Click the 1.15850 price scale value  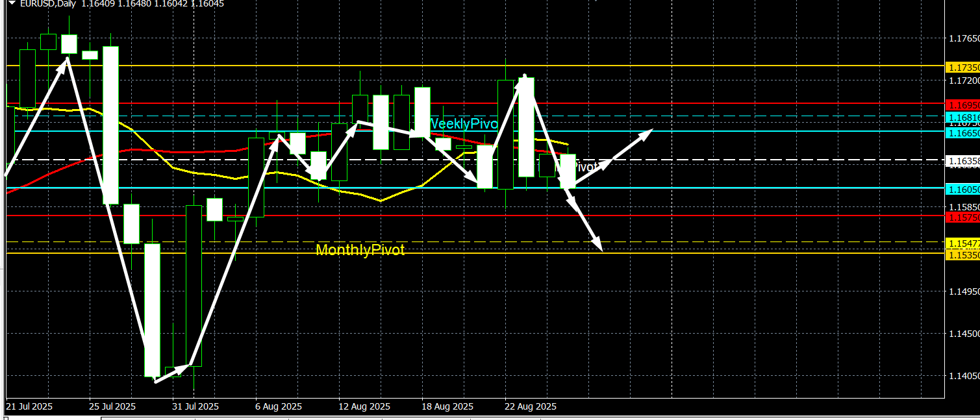pos(964,207)
